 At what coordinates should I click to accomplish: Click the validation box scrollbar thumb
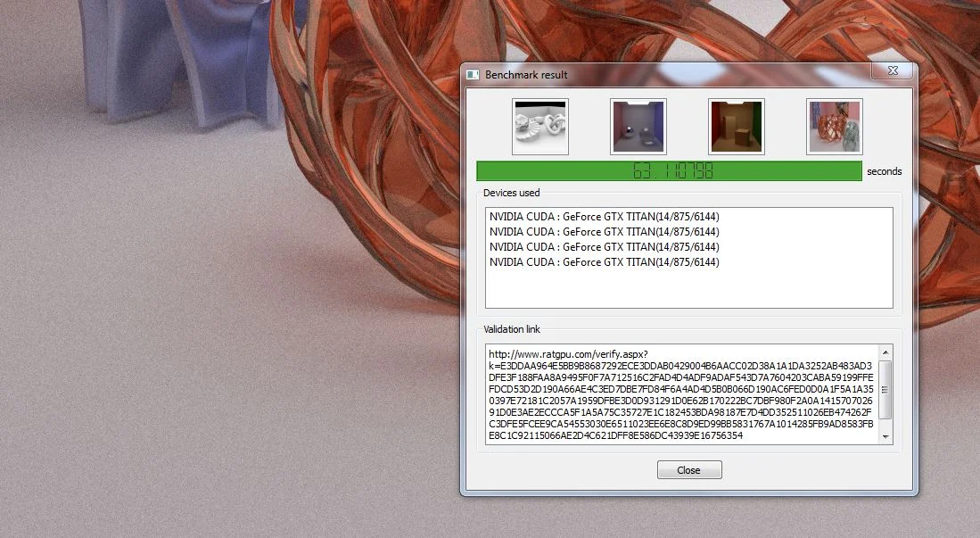coord(885,389)
